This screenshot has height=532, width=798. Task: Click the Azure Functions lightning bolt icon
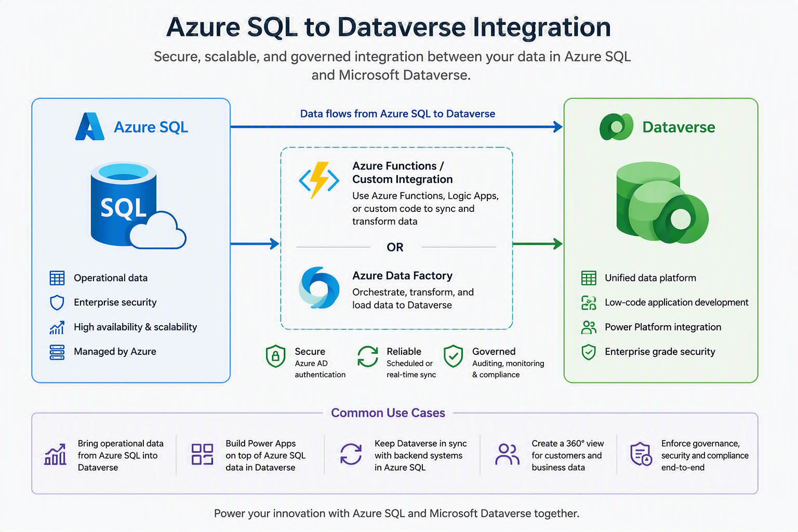(319, 180)
